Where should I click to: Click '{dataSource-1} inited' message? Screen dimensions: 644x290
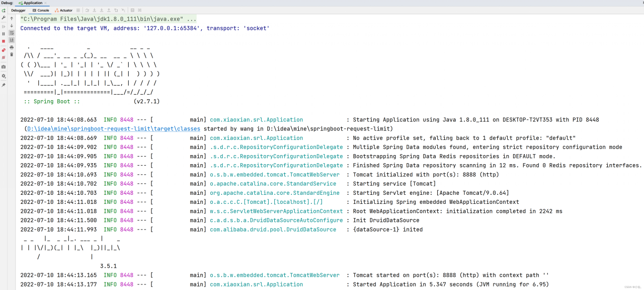(x=388, y=230)
